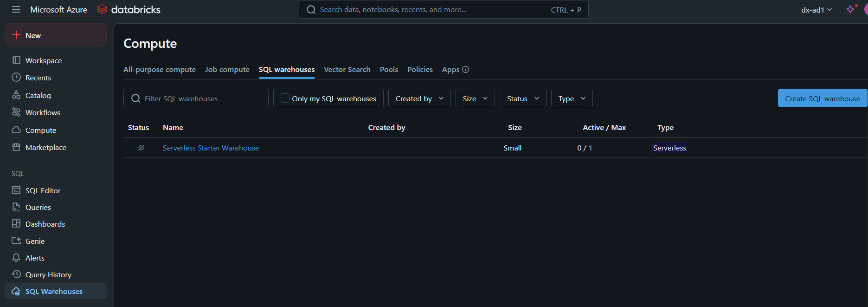Image resolution: width=868 pixels, height=307 pixels.
Task: Expand the Status filter dropdown
Action: [523, 98]
